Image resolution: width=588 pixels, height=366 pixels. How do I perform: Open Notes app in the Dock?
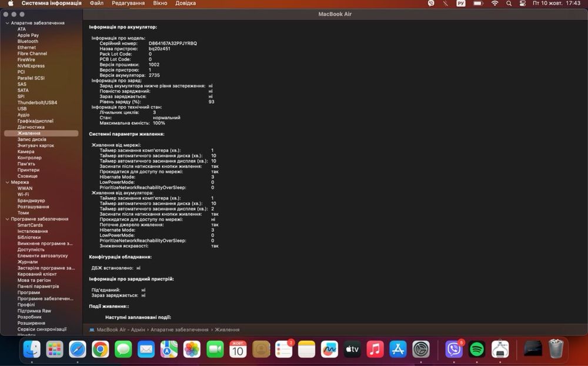coord(307,350)
